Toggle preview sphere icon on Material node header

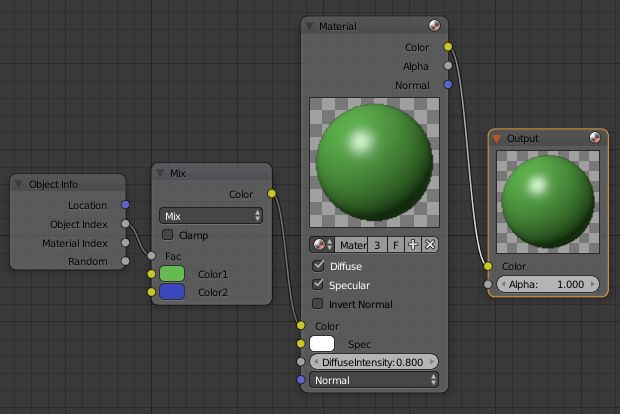(435, 26)
